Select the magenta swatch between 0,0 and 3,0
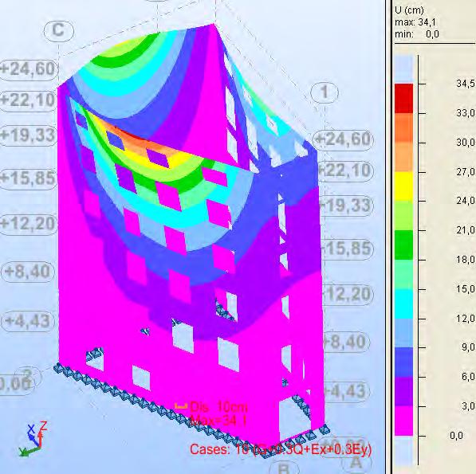This screenshot has height=474, width=476. (x=403, y=421)
